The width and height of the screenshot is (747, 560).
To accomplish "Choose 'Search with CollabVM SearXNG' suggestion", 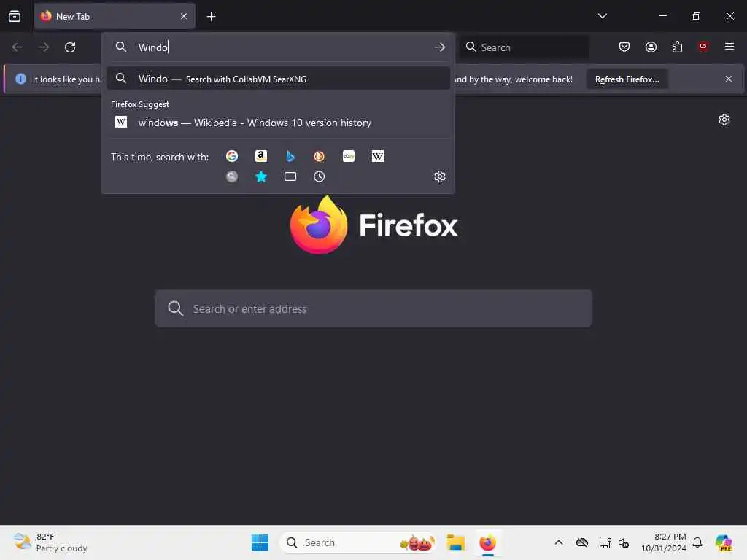I will click(278, 79).
